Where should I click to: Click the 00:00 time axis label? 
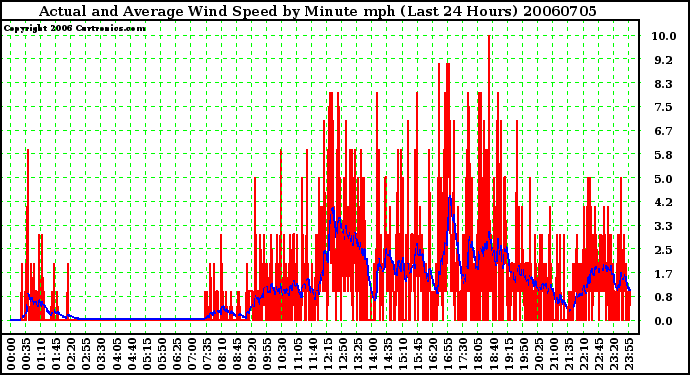[x=11, y=354]
